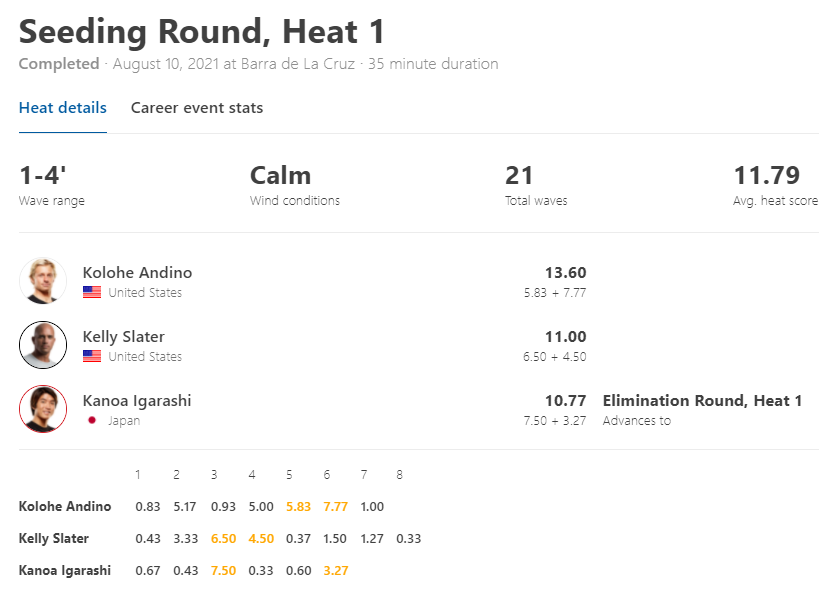Click the Japan flag under Kanoa Igarashi
The width and height of the screenshot is (836, 603).
coord(92,420)
